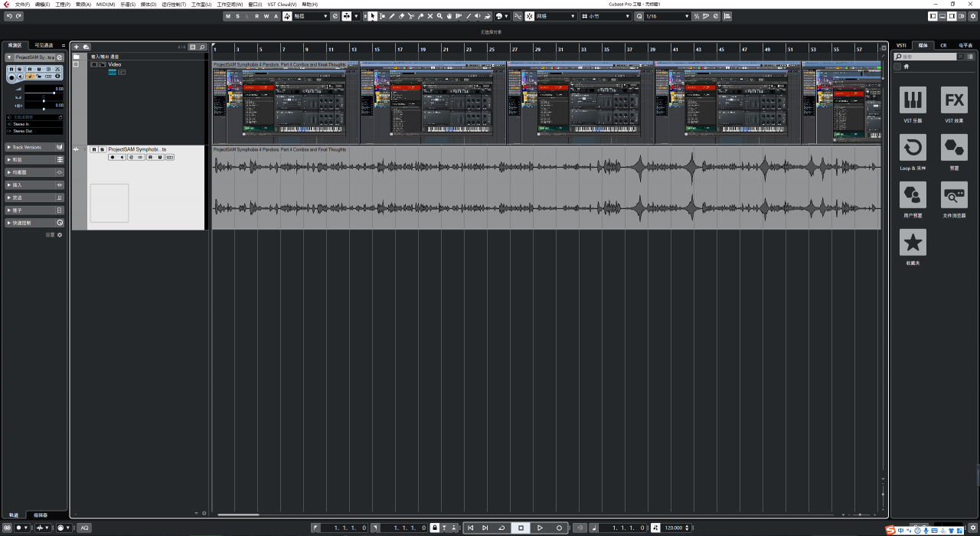980x536 pixels.
Task: Open Loop & Samples tile
Action: [913, 147]
